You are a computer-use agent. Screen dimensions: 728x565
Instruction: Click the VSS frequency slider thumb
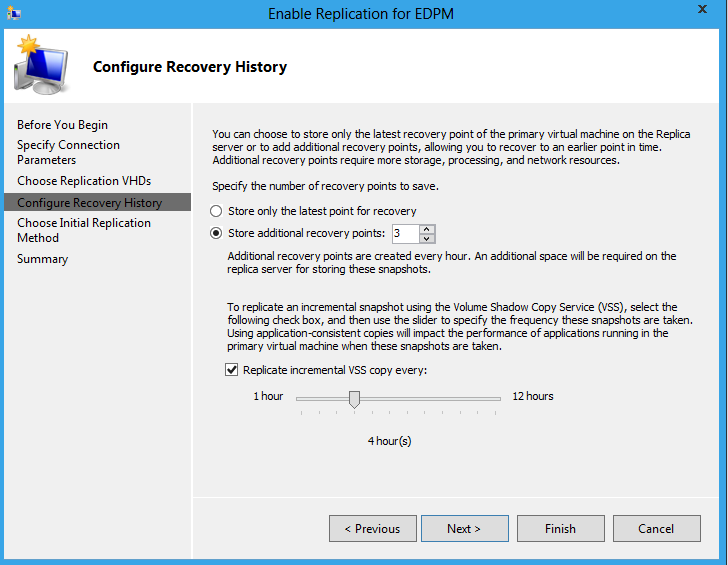[354, 399]
